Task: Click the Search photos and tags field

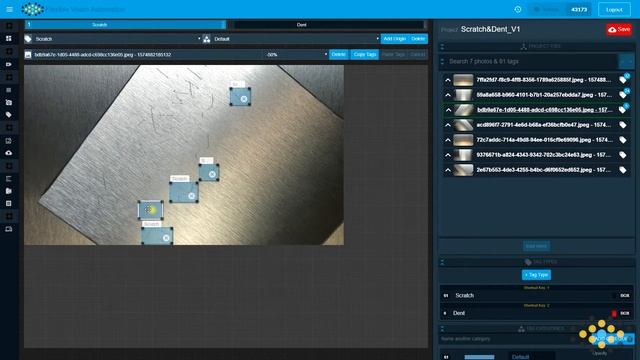Action: pyautogui.click(x=532, y=62)
